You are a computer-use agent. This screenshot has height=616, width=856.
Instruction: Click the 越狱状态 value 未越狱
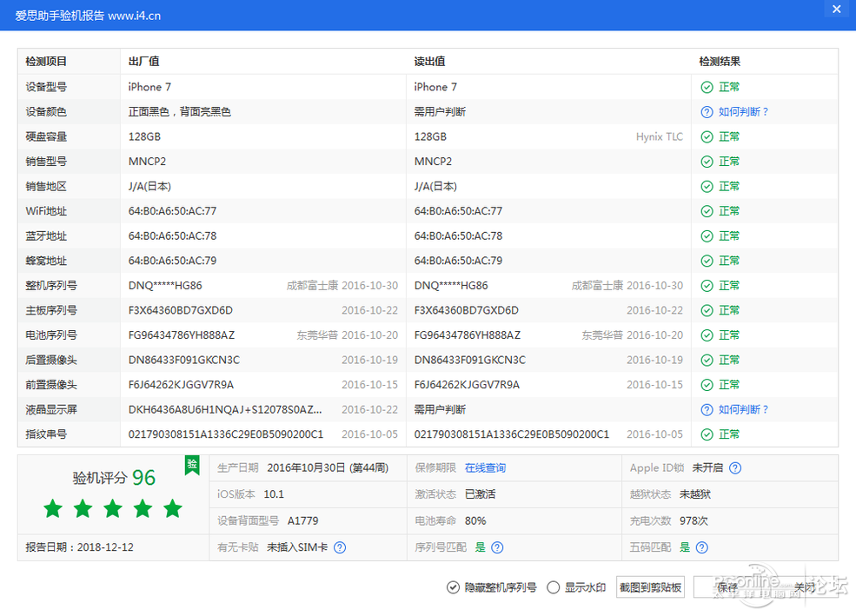point(695,494)
